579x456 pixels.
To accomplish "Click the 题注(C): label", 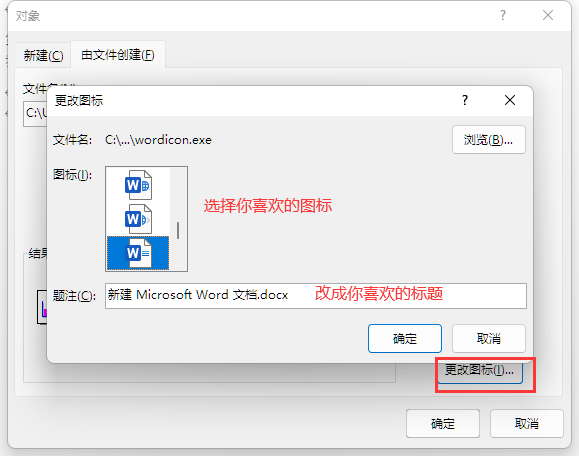I will (x=74, y=296).
